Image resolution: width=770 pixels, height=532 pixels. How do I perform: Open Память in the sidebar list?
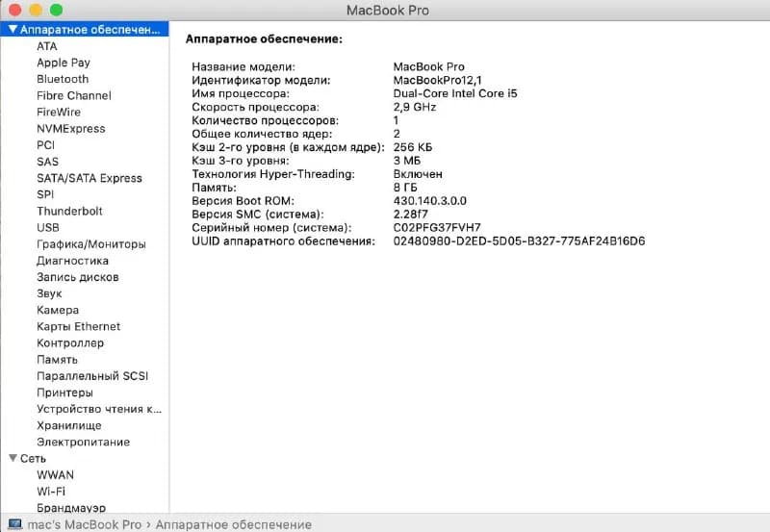coord(57,360)
